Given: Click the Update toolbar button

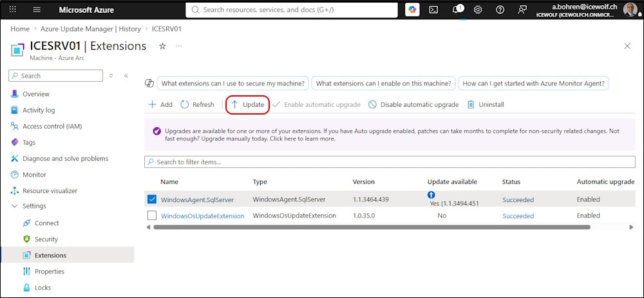Looking at the screenshot, I should (248, 105).
